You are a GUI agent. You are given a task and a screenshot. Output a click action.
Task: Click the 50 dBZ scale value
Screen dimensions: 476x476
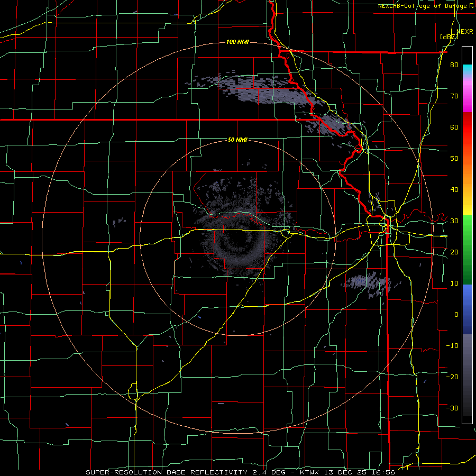pos(454,159)
